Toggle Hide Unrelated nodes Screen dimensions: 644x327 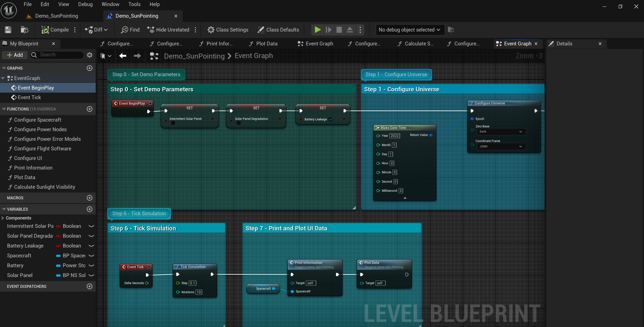click(x=168, y=30)
